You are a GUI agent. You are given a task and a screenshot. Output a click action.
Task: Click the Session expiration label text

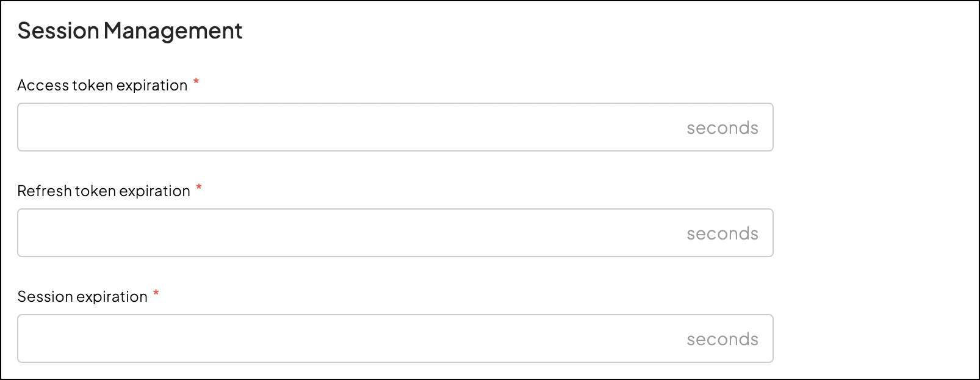tap(82, 297)
